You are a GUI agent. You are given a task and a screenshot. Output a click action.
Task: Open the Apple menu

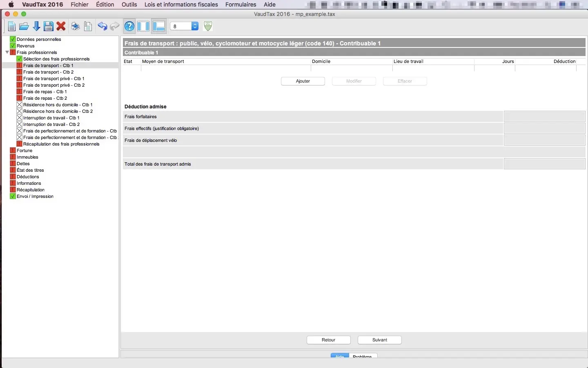point(11,4)
